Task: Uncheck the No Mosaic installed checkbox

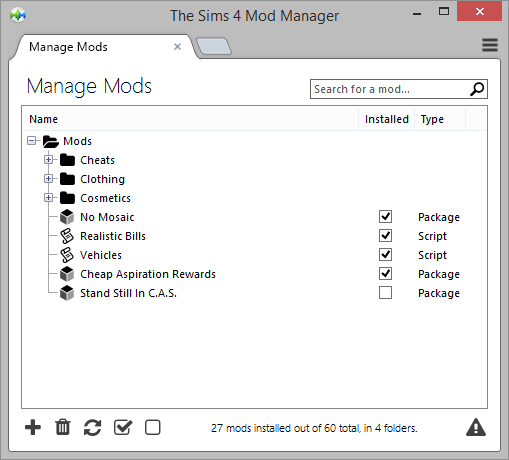Action: pos(385,217)
